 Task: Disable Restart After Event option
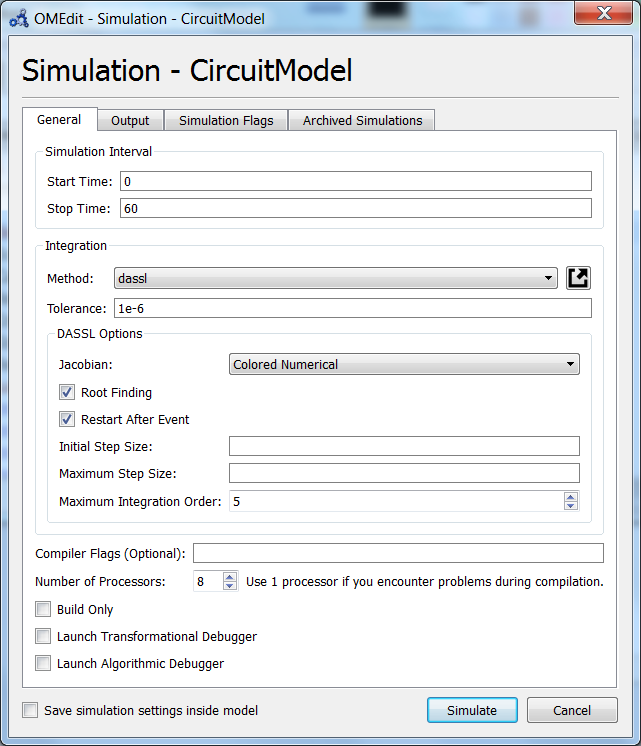67,420
